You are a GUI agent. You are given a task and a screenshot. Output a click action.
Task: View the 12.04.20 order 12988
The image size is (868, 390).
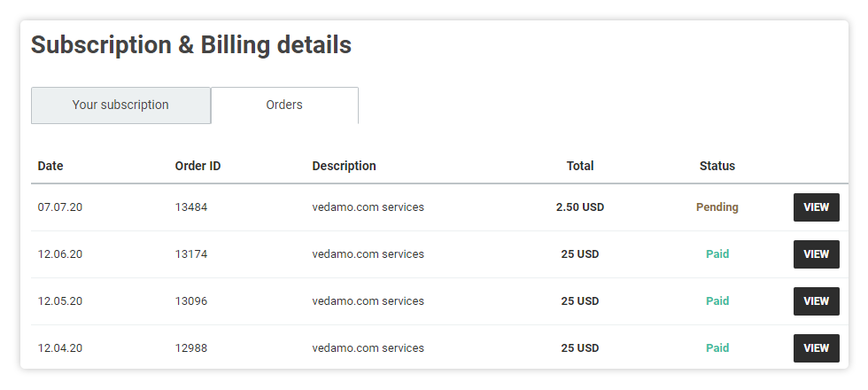pyautogui.click(x=817, y=348)
